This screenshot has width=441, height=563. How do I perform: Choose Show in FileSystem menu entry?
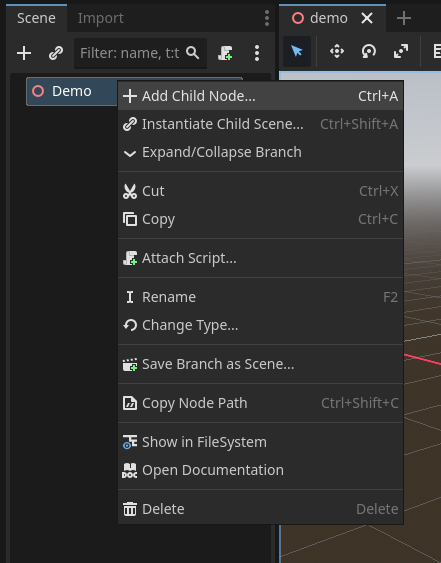click(x=261, y=442)
